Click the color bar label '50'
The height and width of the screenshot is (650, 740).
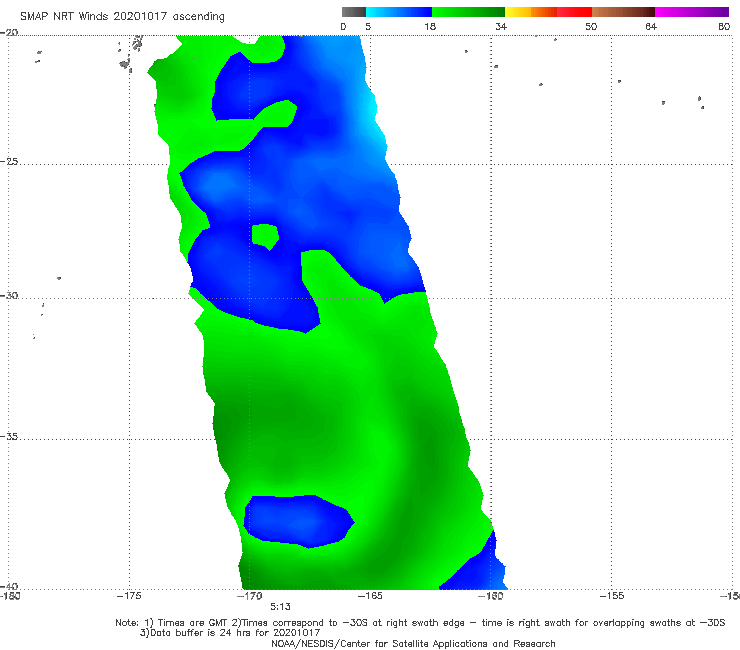[x=591, y=27]
